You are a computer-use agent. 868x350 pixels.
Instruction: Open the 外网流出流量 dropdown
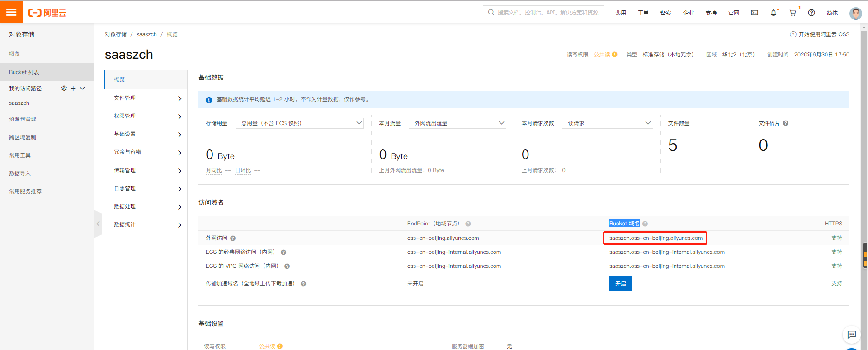(x=458, y=123)
